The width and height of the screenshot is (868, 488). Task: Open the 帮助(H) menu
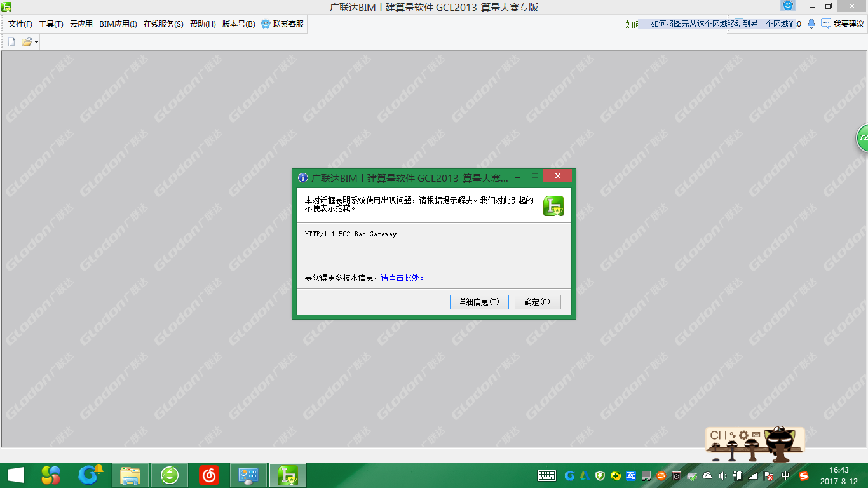click(x=203, y=24)
